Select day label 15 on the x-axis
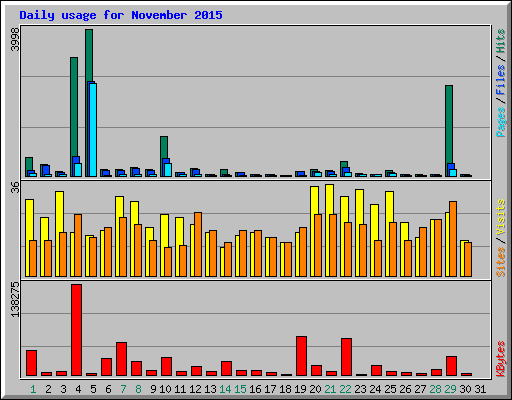 (x=240, y=389)
